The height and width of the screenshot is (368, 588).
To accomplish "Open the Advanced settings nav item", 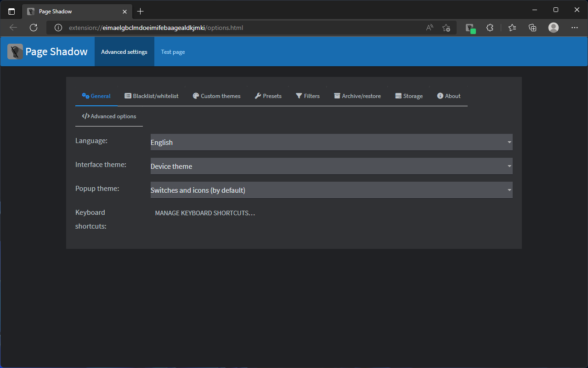I will (124, 52).
